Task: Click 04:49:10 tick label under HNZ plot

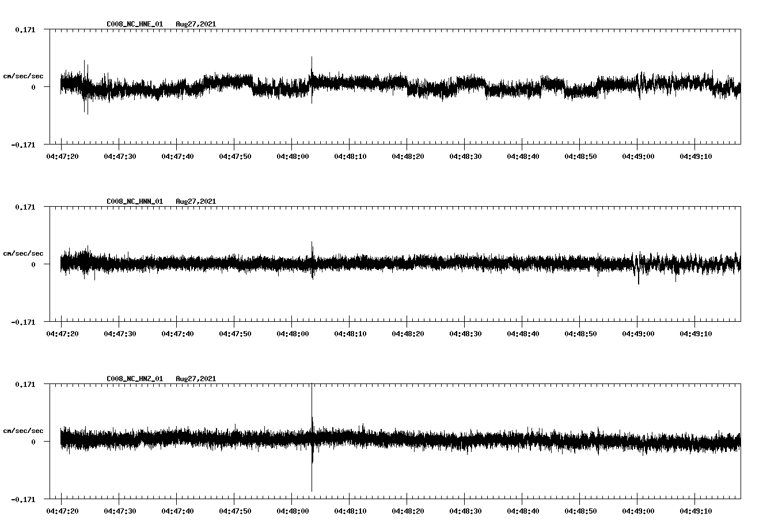Action: click(x=696, y=511)
